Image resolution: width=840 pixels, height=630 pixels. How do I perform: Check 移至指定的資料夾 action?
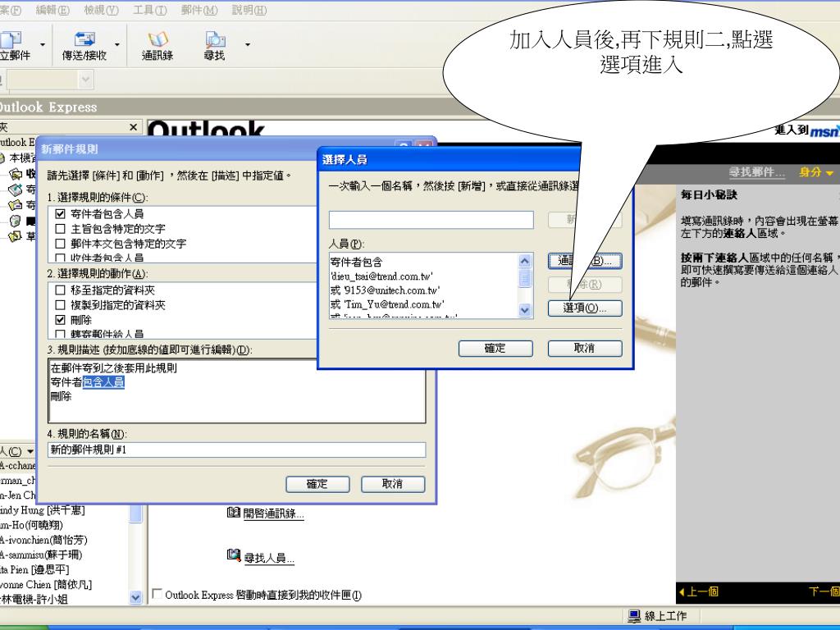(61, 290)
